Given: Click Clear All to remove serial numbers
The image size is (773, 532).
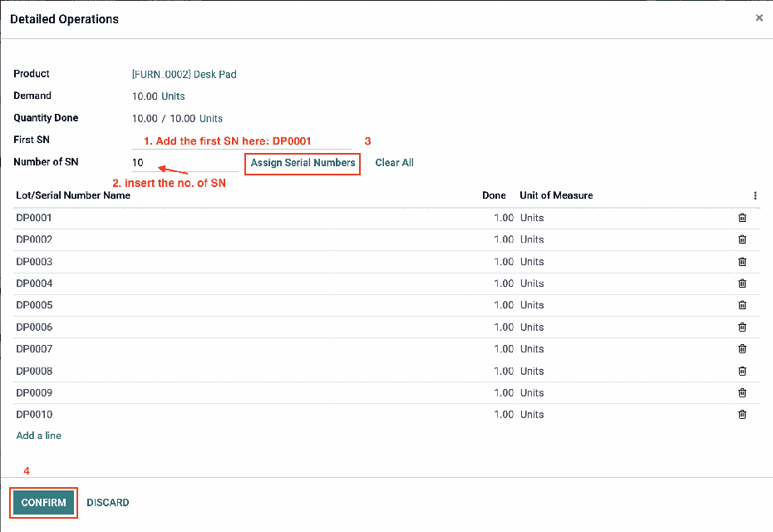Looking at the screenshot, I should 393,162.
